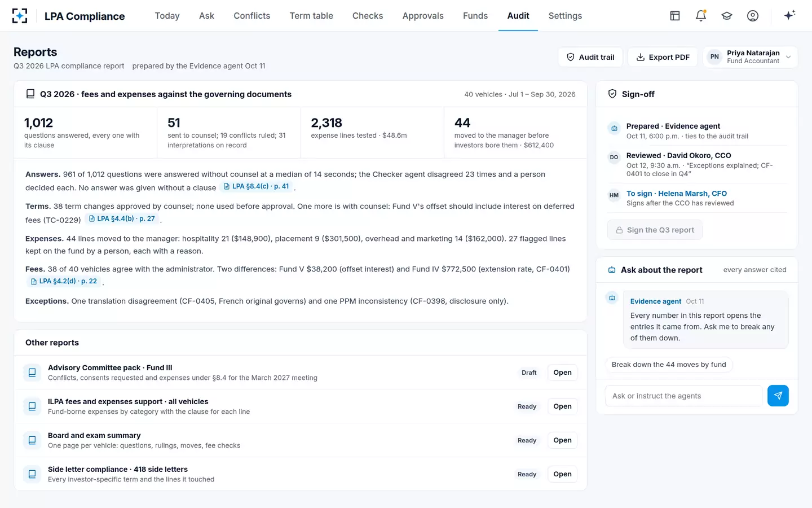Click the Audit trail button
Screen dimensions: 812x508
(x=590, y=57)
